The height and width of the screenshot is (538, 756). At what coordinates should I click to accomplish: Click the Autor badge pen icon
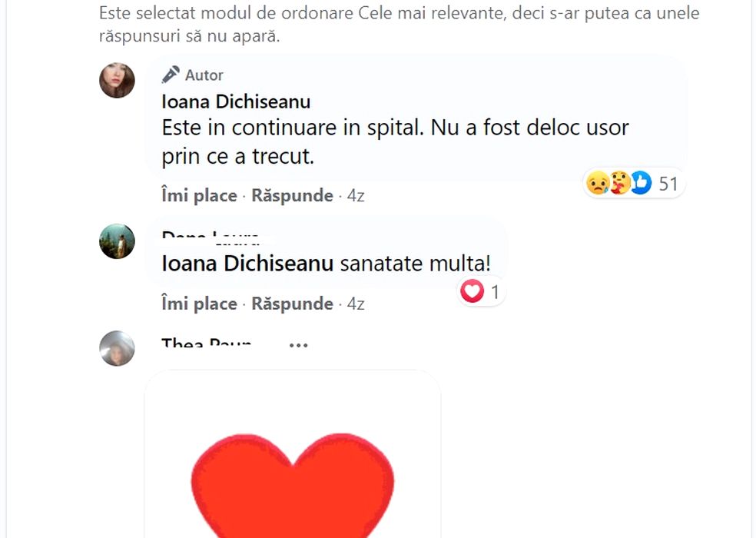(171, 75)
